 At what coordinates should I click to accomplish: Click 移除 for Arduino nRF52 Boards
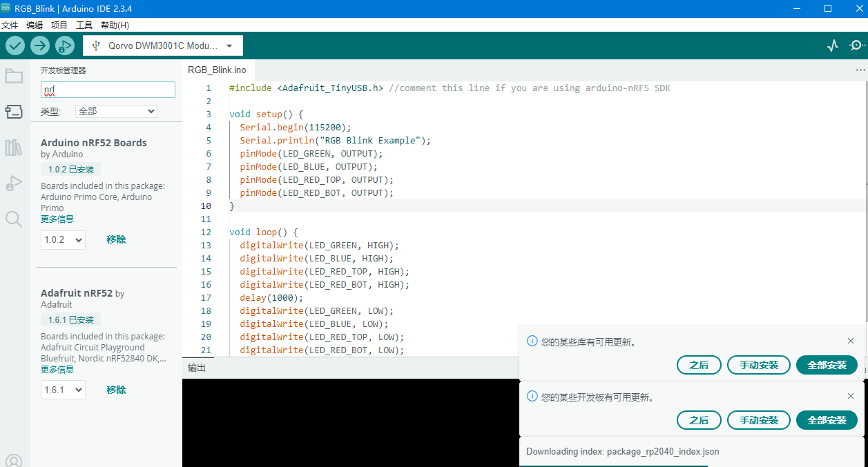116,239
